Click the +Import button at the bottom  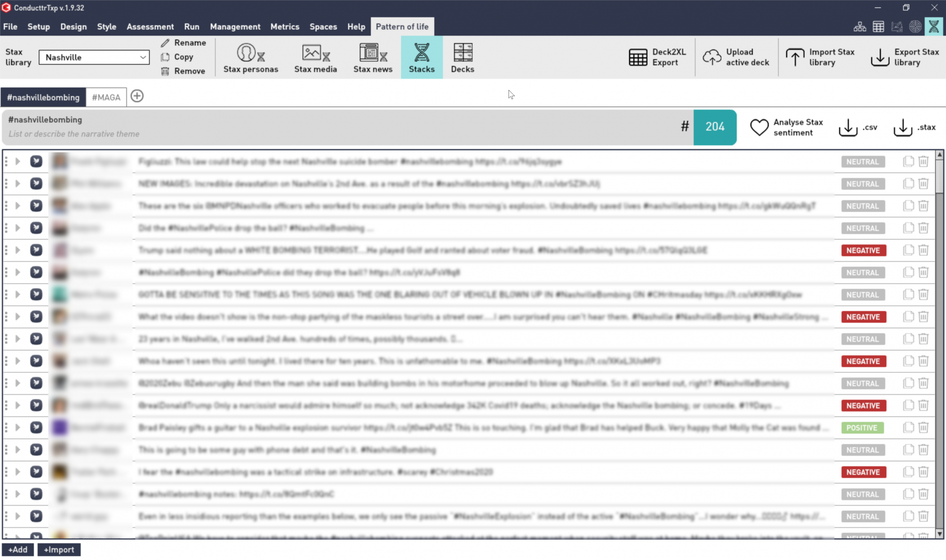[x=59, y=550]
